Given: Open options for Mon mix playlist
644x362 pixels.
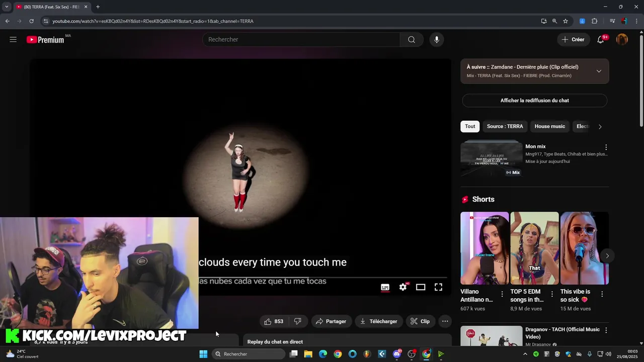Looking at the screenshot, I should [606, 147].
